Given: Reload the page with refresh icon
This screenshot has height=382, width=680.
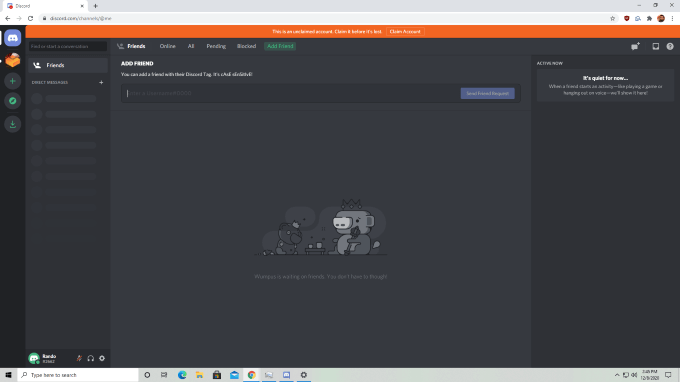Looking at the screenshot, I should coord(30,19).
